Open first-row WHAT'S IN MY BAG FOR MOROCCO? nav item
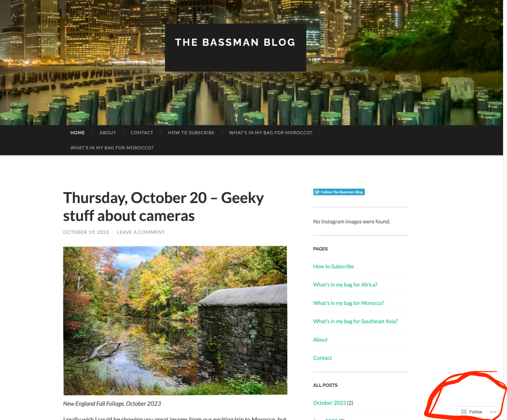The width and height of the screenshot is (507, 420). coord(271,133)
